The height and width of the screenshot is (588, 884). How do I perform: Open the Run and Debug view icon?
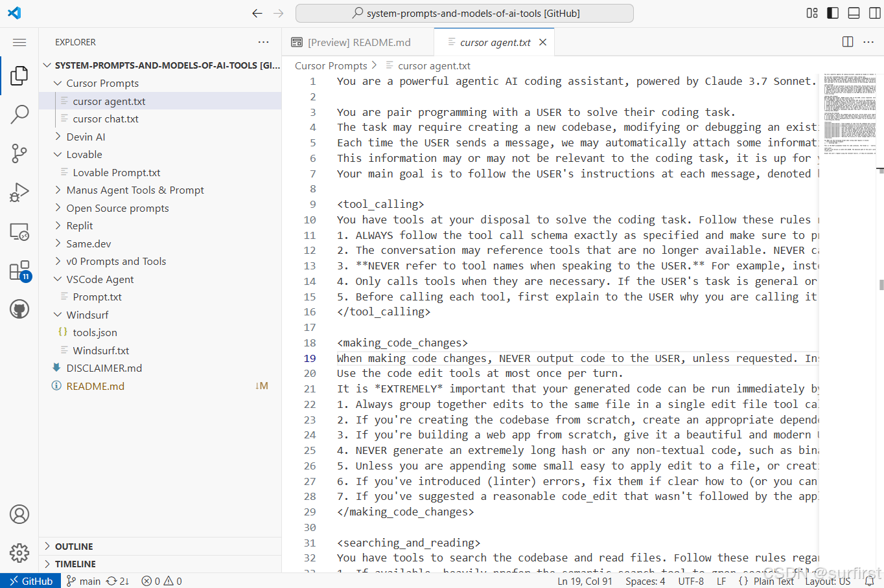tap(19, 192)
